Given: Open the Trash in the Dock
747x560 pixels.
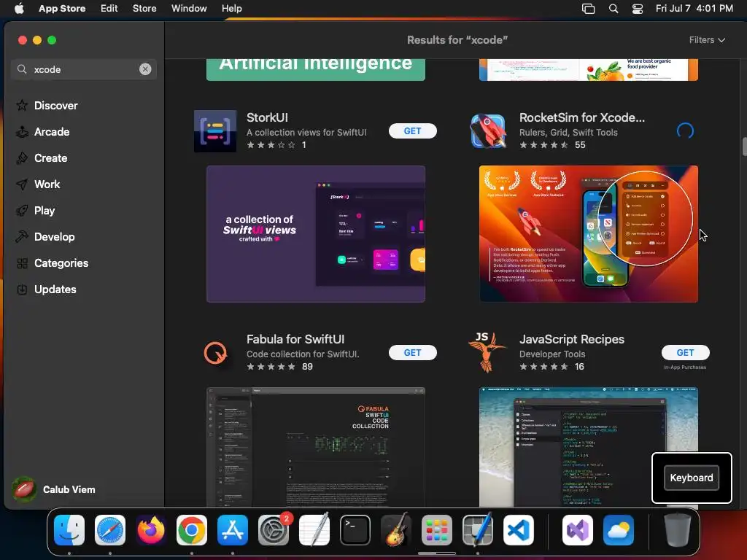Looking at the screenshot, I should coord(677,530).
